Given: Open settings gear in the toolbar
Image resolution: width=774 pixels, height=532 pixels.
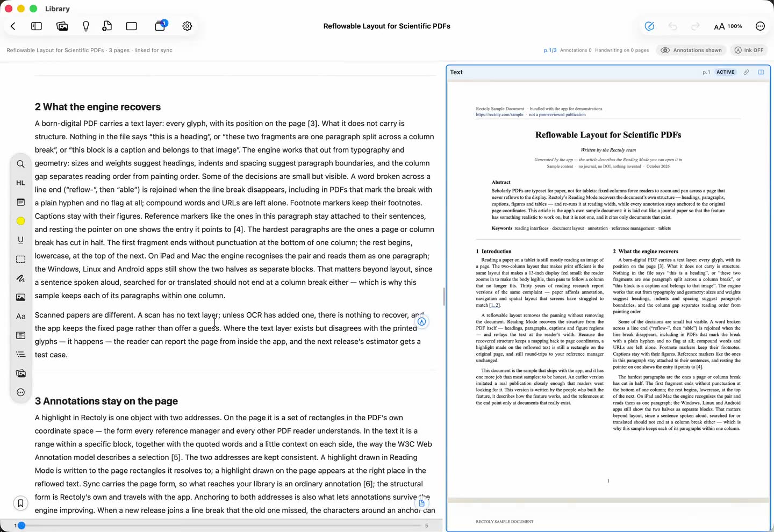Looking at the screenshot, I should coord(187,26).
